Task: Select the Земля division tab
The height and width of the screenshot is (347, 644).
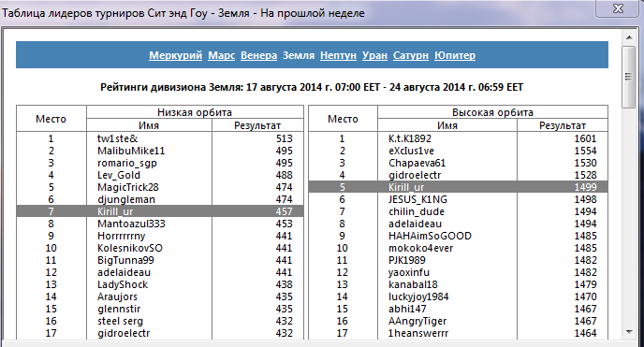Action: pyautogui.click(x=299, y=55)
